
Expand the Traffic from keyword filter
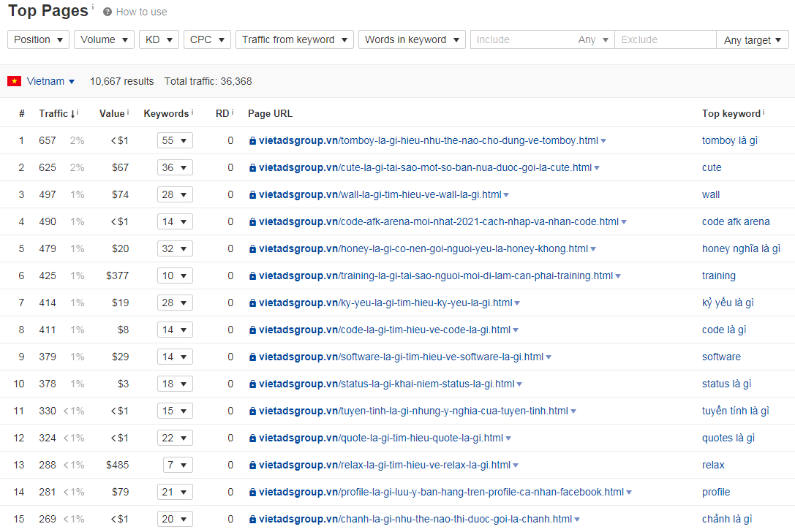294,39
